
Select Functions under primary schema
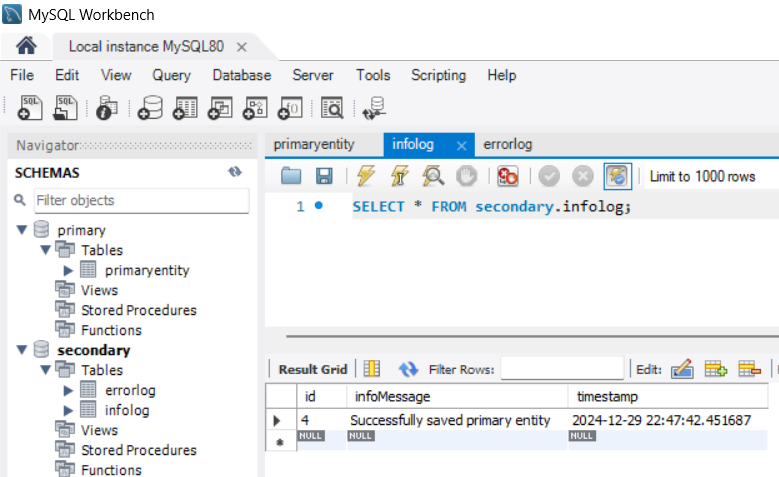click(111, 330)
